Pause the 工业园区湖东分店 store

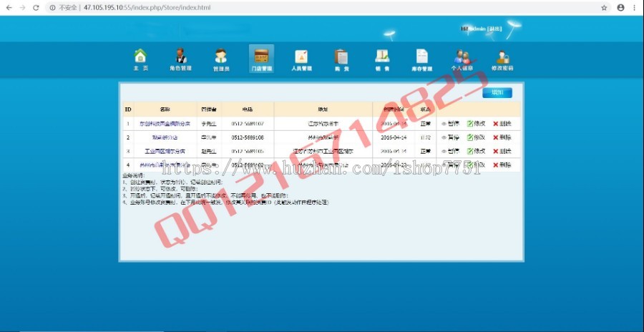coord(451,151)
